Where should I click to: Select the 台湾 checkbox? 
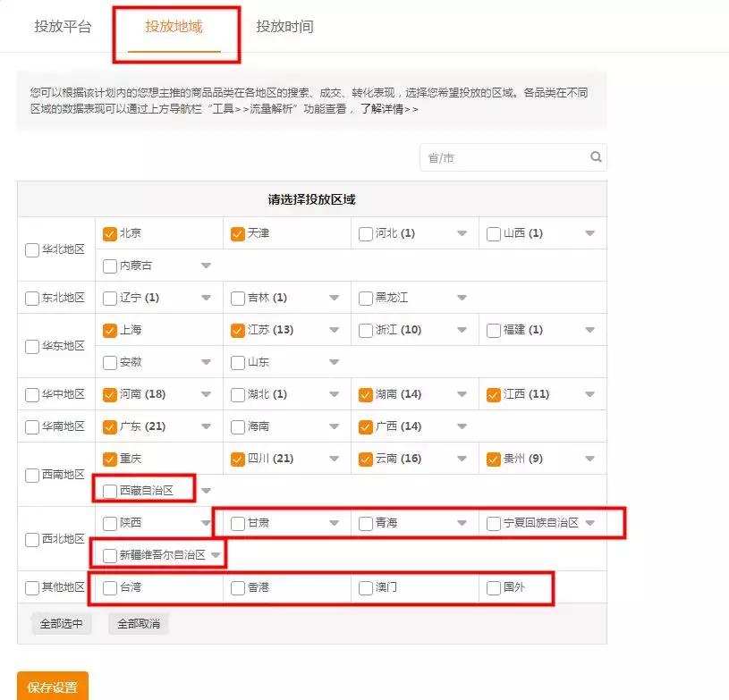(108, 586)
